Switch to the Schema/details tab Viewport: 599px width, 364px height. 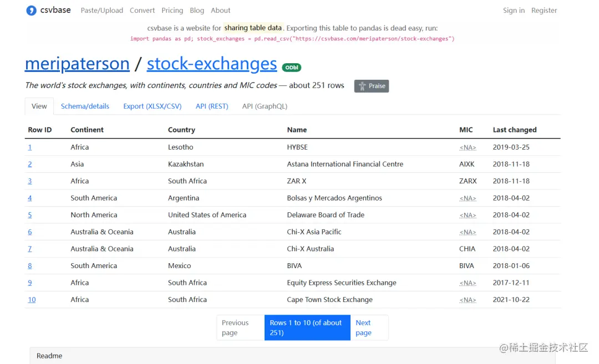(85, 106)
